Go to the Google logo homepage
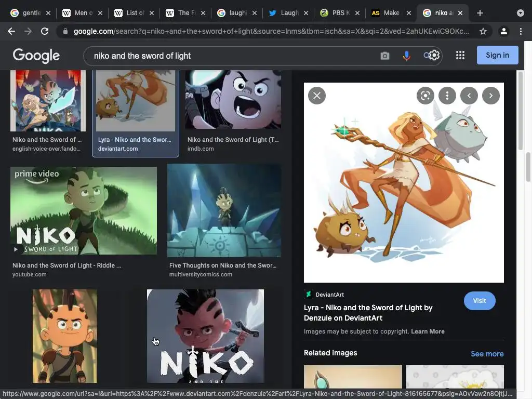Screen dimensions: 532x399 [x=36, y=56]
